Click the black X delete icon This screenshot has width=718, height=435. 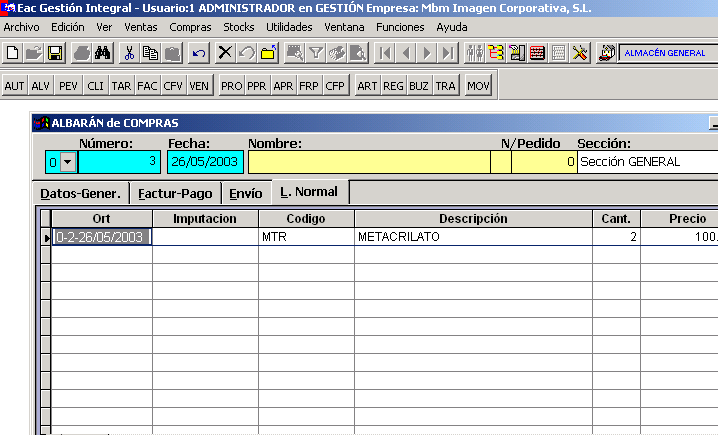pyautogui.click(x=225, y=53)
